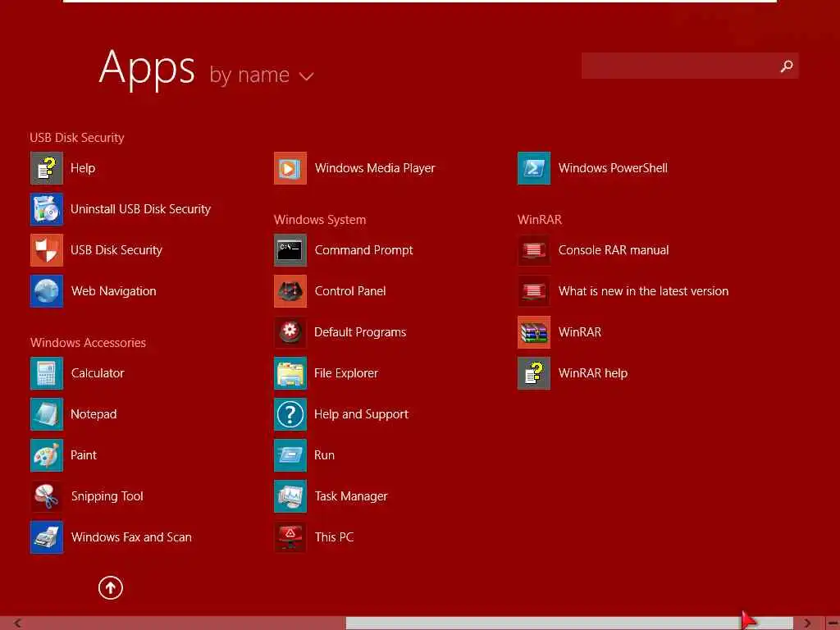Launch the Windows PowerShell icon
Viewport: 840px width, 630px height.
534,168
